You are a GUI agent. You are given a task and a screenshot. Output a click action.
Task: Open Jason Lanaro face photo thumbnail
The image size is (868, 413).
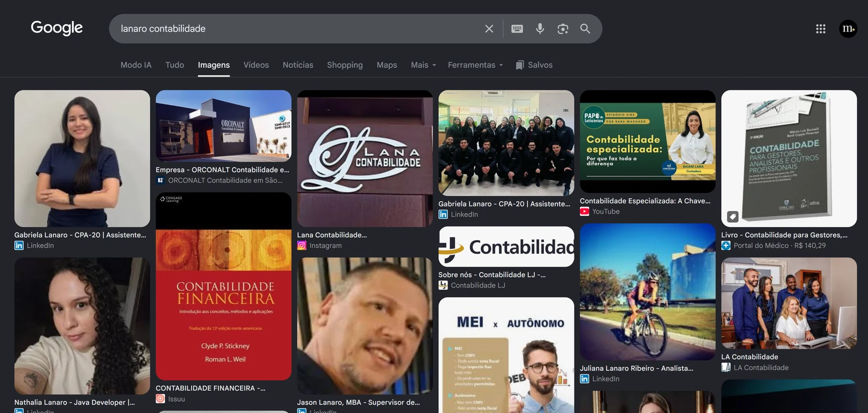(x=365, y=326)
